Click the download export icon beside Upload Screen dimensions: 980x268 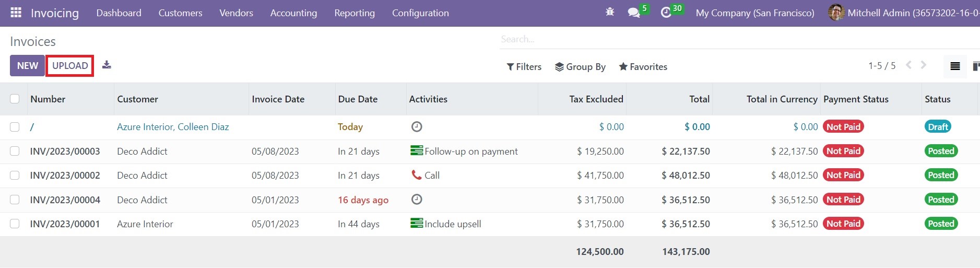pyautogui.click(x=107, y=65)
